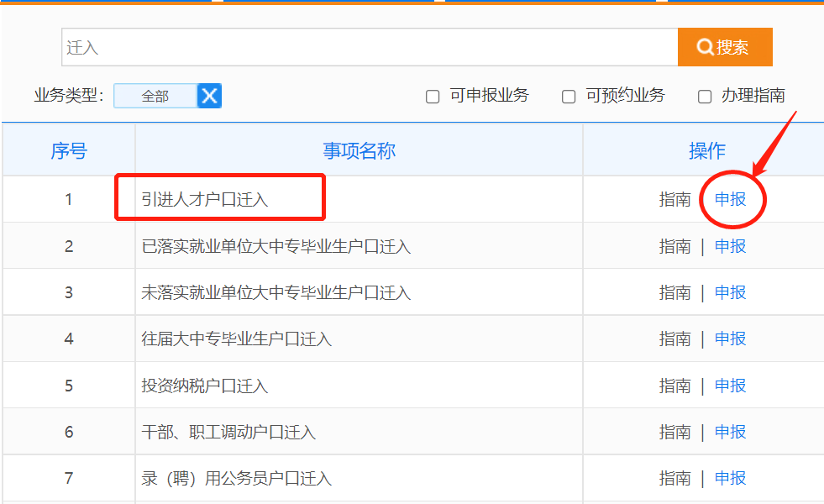The image size is (824, 504).
Task: Click 申报 for 引进人才户口迁入
Action: point(730,200)
